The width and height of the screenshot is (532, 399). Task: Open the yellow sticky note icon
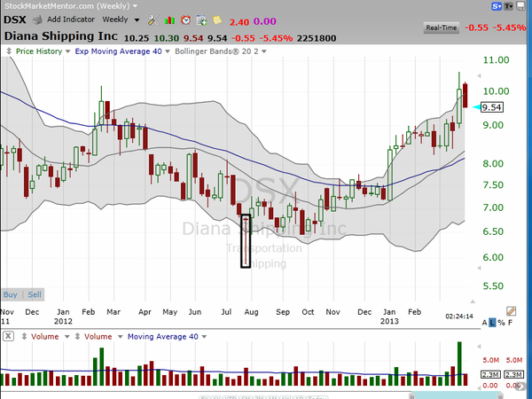pyautogui.click(x=217, y=20)
